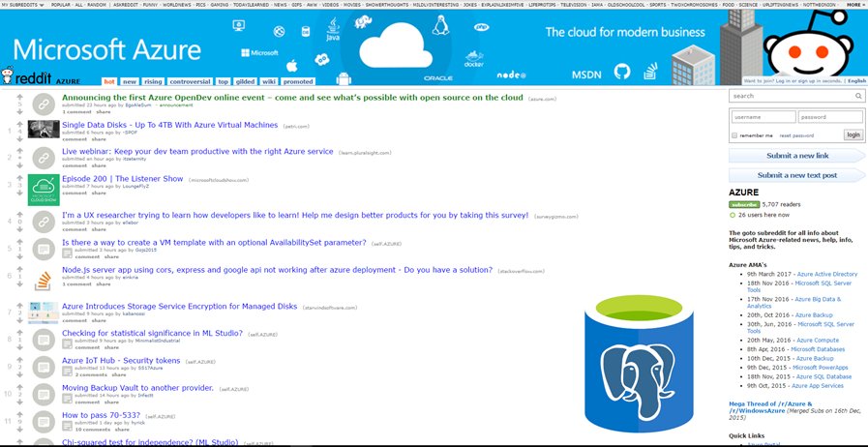This screenshot has height=447, width=868.
Task: Downvote the VM template AvailabilitySet post
Action: tap(20, 256)
